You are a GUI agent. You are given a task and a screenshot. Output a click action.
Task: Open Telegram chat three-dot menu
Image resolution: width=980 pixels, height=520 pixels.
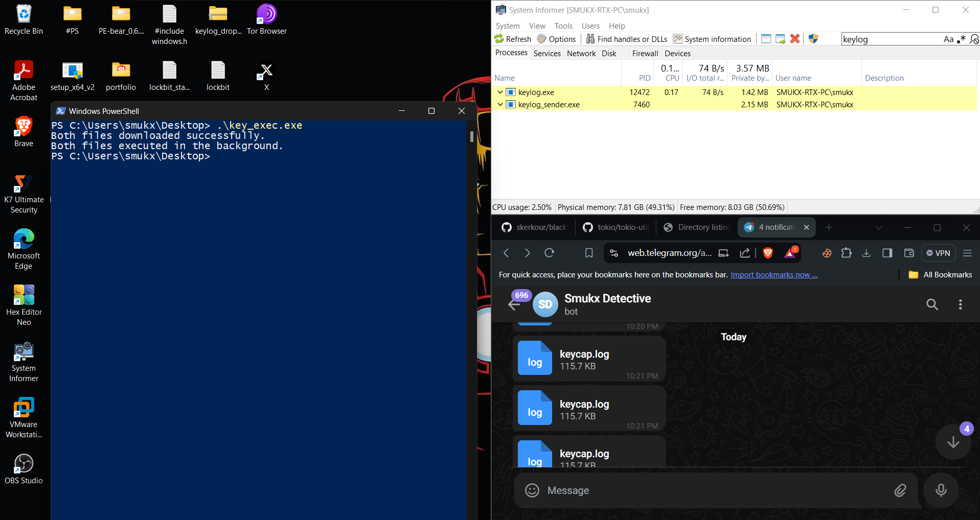[x=960, y=304]
